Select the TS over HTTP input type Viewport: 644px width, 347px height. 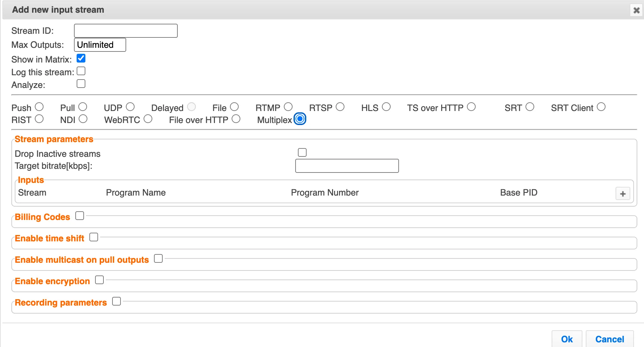pyautogui.click(x=471, y=107)
